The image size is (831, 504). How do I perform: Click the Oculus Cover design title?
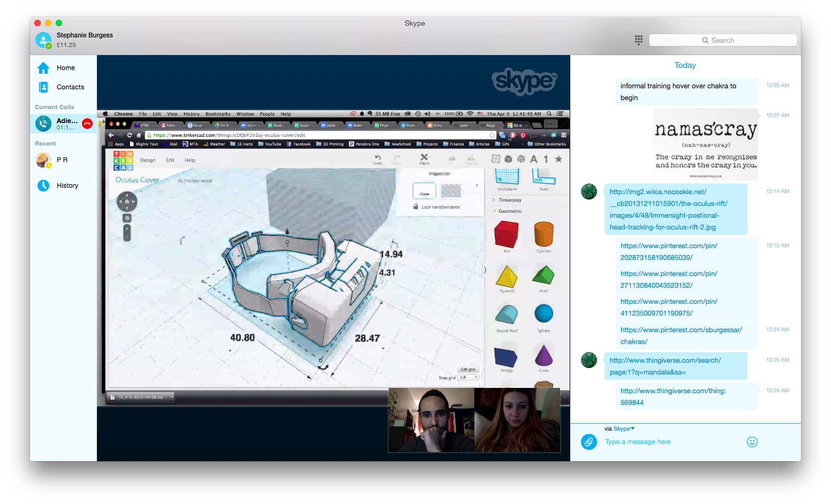[137, 180]
